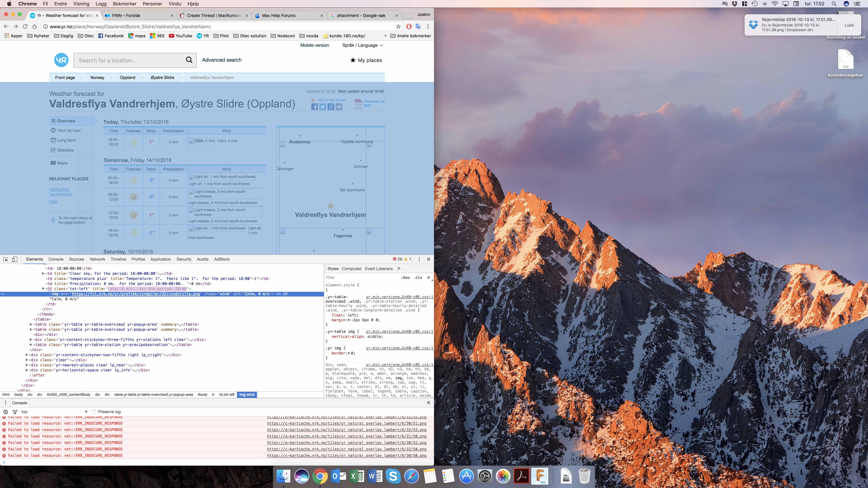The image size is (868, 488).
Task: Enable the Preserve log checkbox
Action: (x=94, y=412)
